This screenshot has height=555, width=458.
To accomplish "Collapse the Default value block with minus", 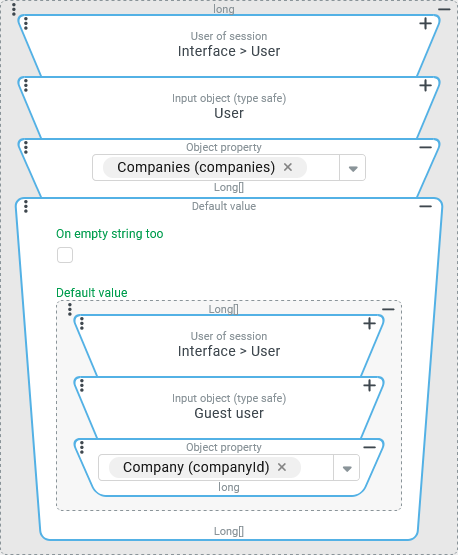I will [x=425, y=206].
